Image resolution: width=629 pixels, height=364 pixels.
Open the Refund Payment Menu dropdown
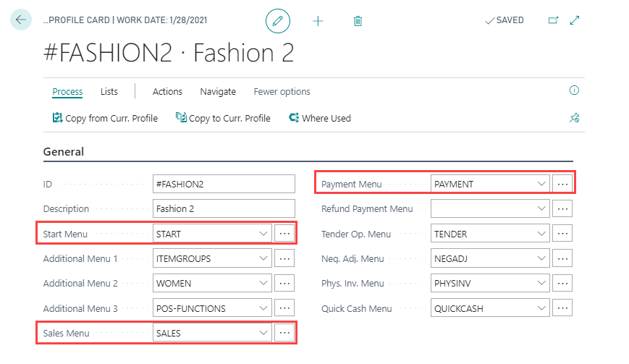tap(541, 209)
